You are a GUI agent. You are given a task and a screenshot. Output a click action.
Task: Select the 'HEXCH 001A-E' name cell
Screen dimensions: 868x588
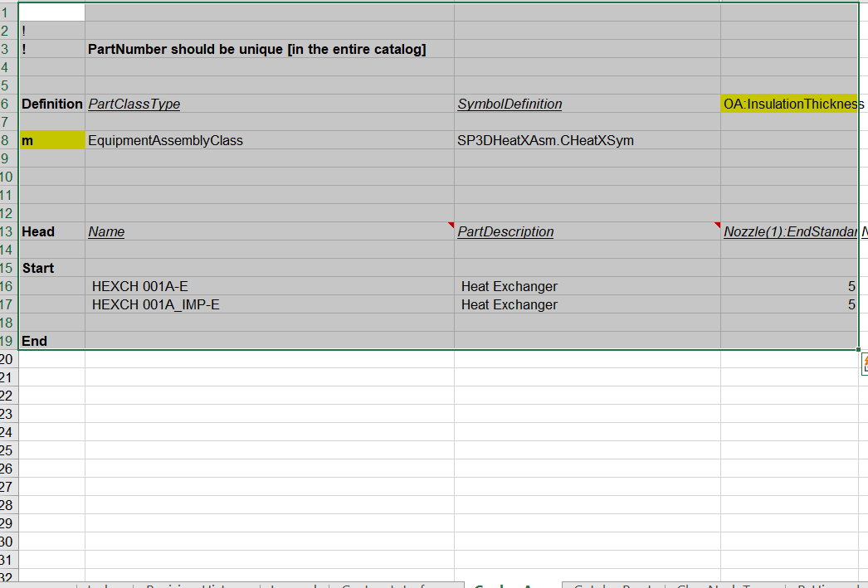coord(270,286)
